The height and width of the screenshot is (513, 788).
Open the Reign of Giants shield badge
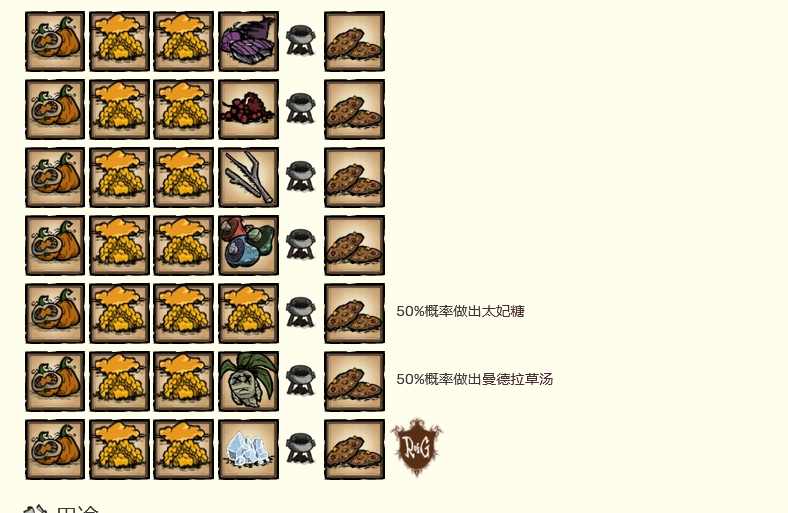point(417,447)
